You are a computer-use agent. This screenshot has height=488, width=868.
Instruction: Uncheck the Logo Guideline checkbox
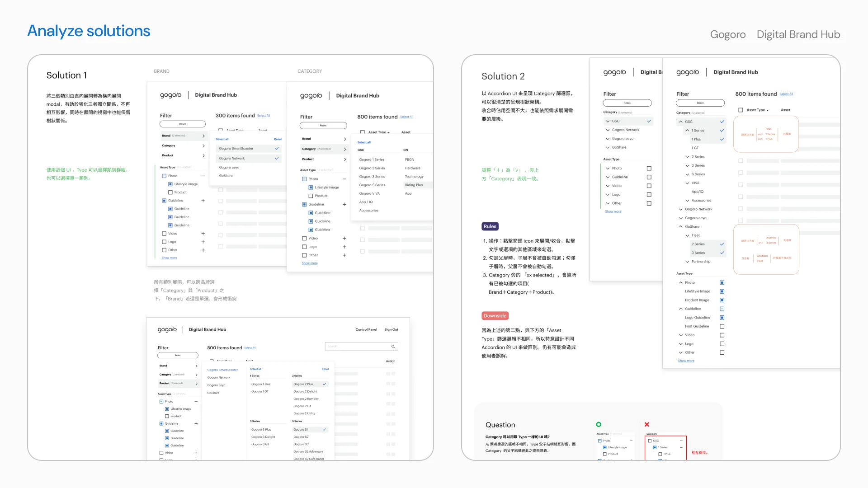(x=722, y=318)
